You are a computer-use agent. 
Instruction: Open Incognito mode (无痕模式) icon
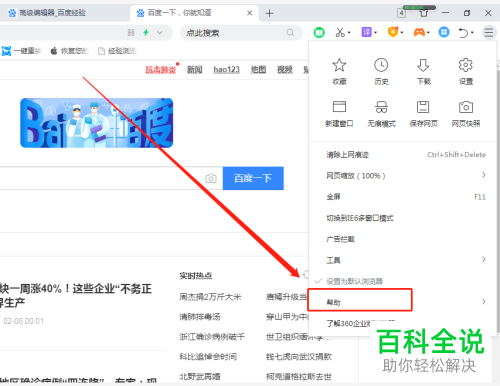381,107
